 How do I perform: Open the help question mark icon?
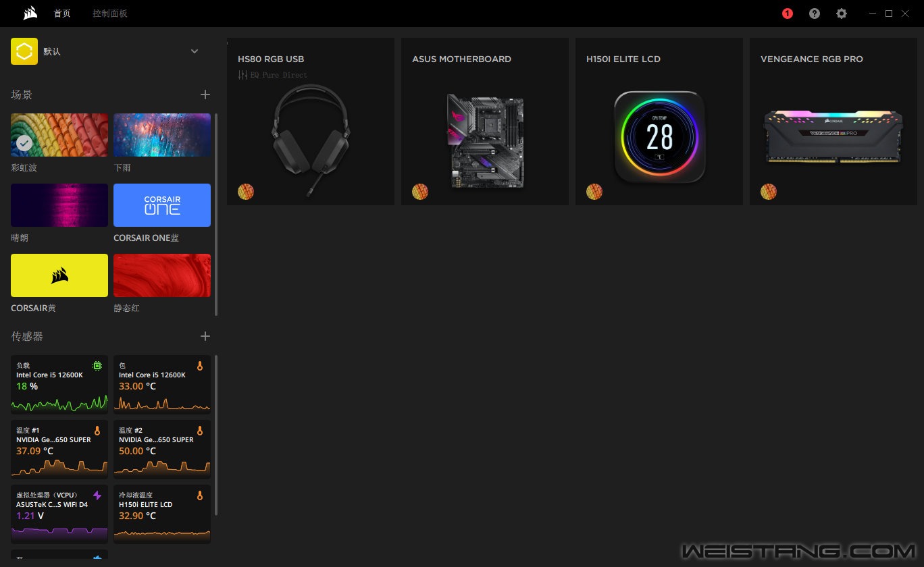(815, 13)
